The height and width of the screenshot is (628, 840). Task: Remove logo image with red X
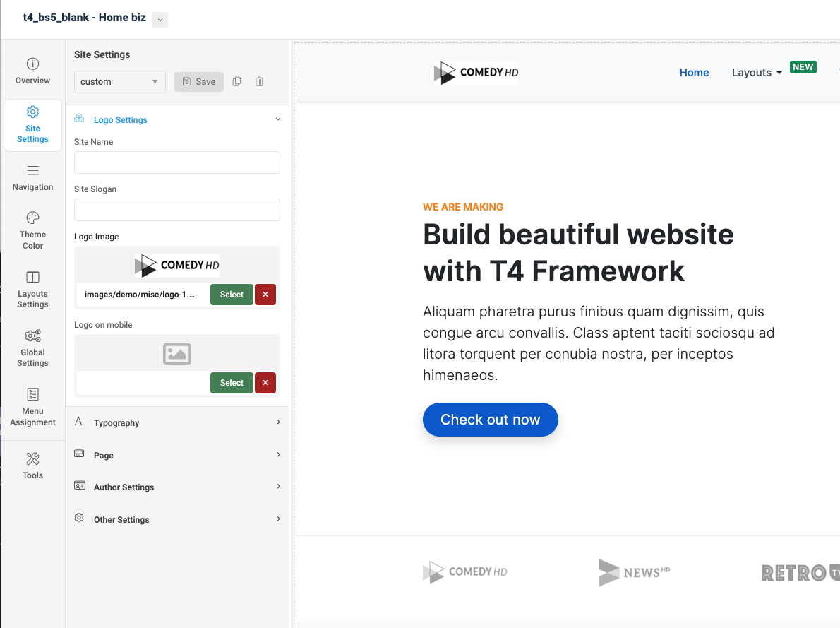[265, 295]
